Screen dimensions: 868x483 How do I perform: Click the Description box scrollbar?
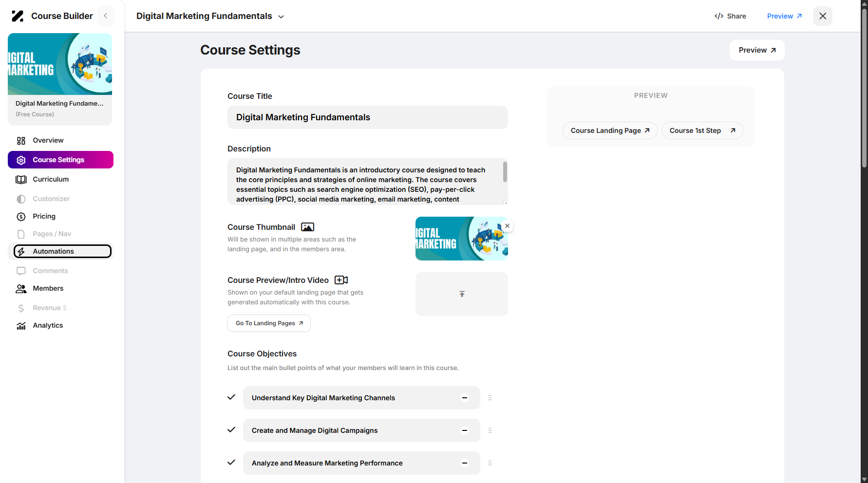505,172
